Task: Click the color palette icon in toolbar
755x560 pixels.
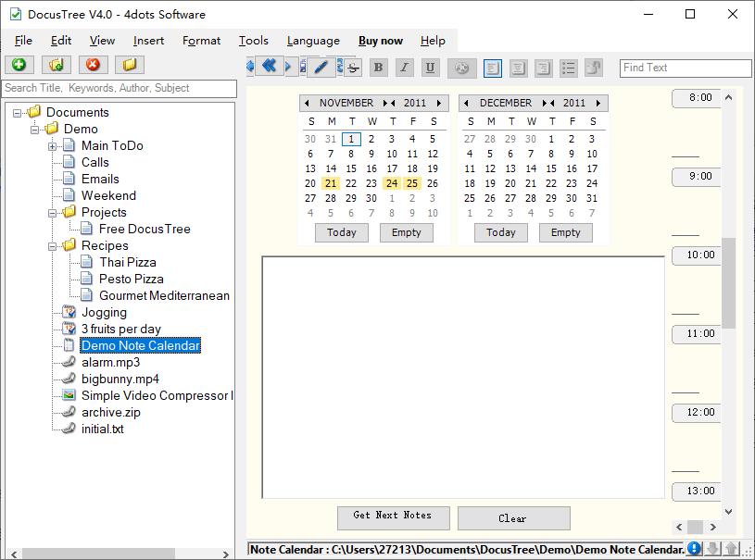Action: coord(461,68)
